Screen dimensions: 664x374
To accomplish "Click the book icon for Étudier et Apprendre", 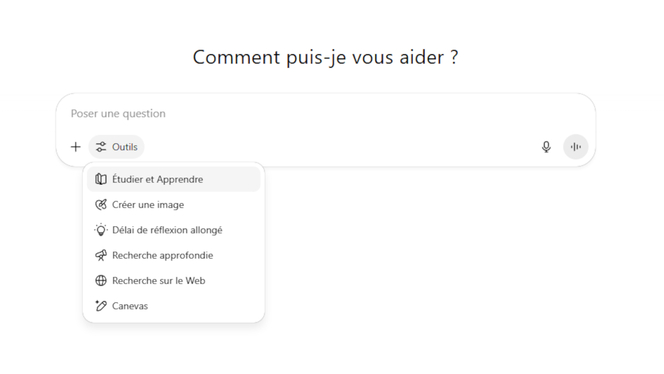I will point(101,179).
